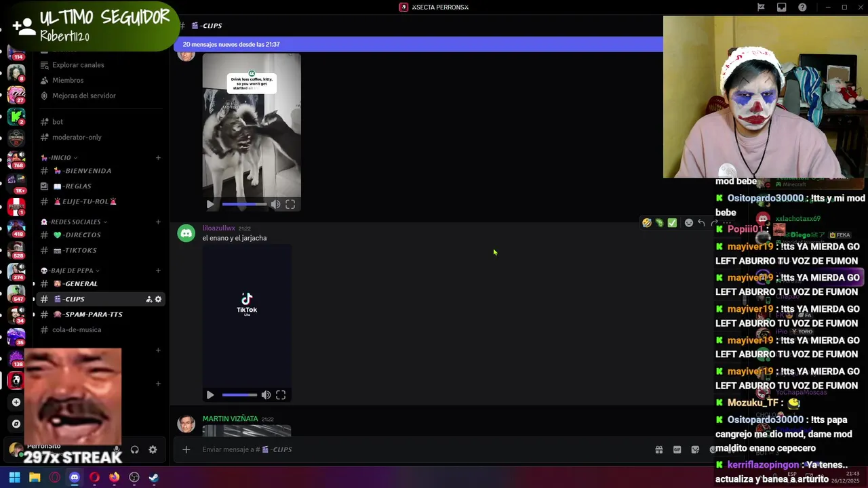Open OBS Studio from taskbar
Viewport: 868px width, 488px height.
tap(134, 477)
